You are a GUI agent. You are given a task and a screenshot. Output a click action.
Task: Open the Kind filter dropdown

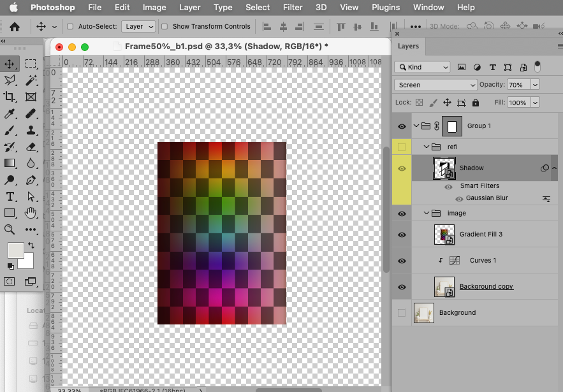tap(423, 66)
